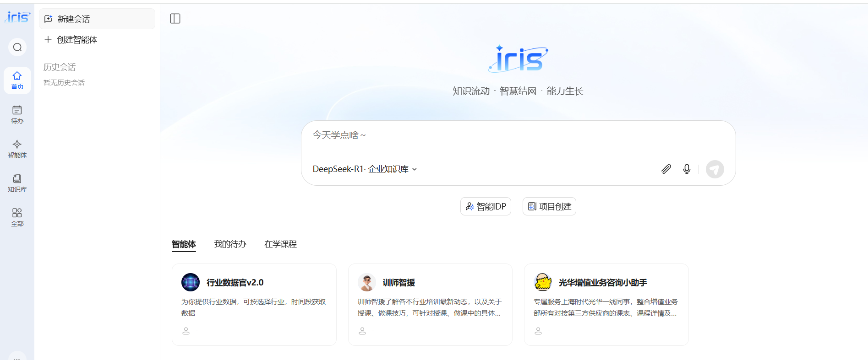Open the search icon in left rail
868x360 pixels.
17,47
